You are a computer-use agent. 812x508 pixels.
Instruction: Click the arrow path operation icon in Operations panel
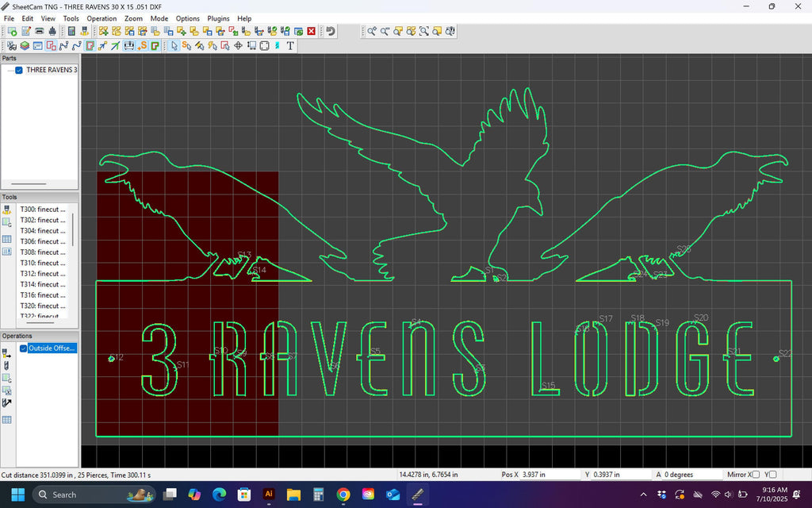(6, 402)
